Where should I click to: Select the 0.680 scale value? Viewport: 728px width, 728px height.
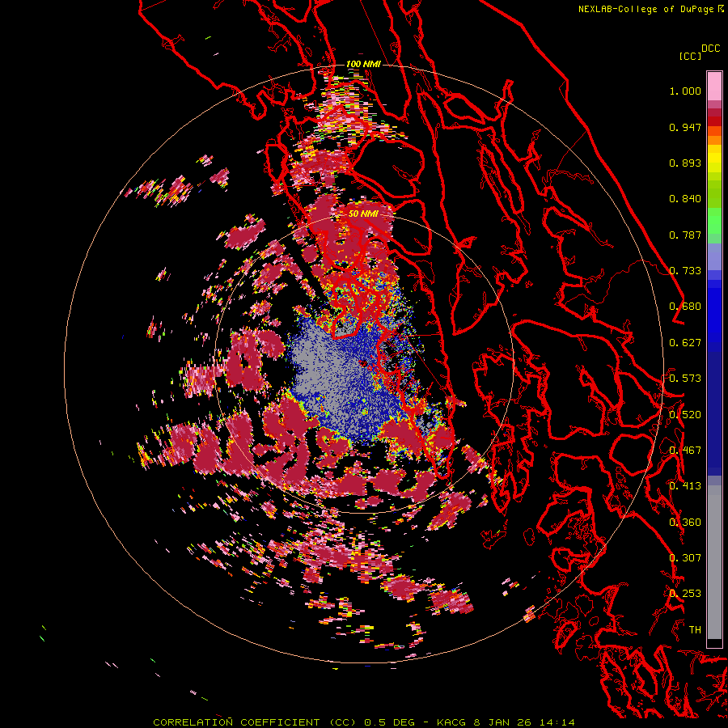(x=685, y=307)
